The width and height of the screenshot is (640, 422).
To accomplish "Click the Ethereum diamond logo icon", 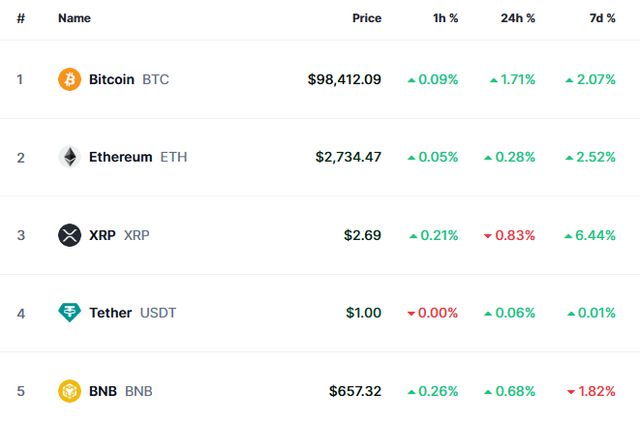I will (70, 157).
